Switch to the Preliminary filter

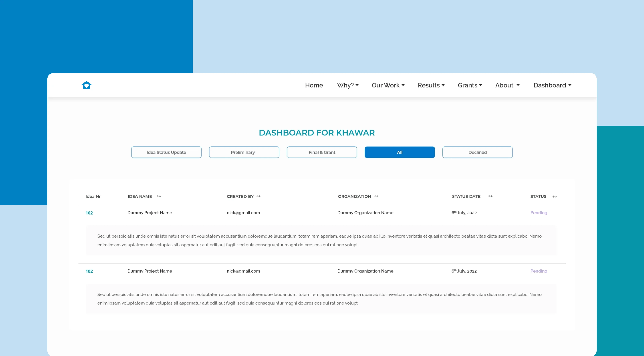coord(244,152)
